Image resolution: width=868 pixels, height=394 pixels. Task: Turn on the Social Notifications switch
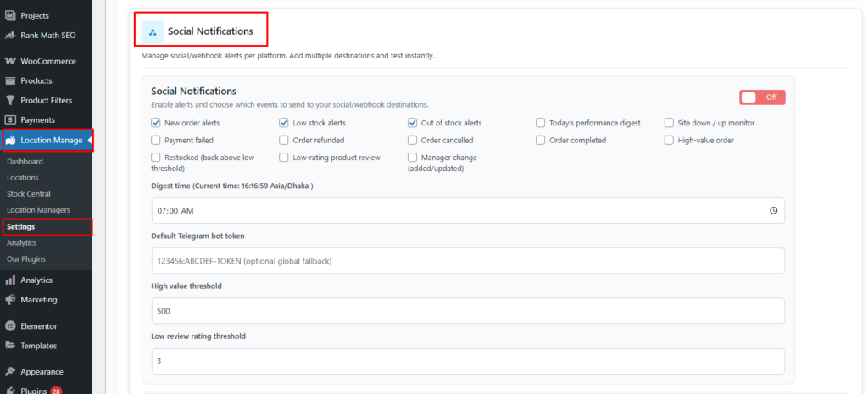(762, 97)
